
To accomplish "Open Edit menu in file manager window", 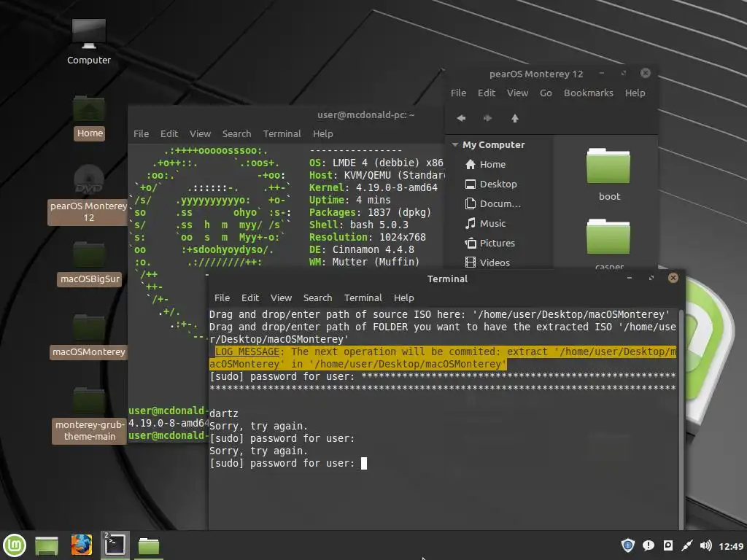I will 487,93.
